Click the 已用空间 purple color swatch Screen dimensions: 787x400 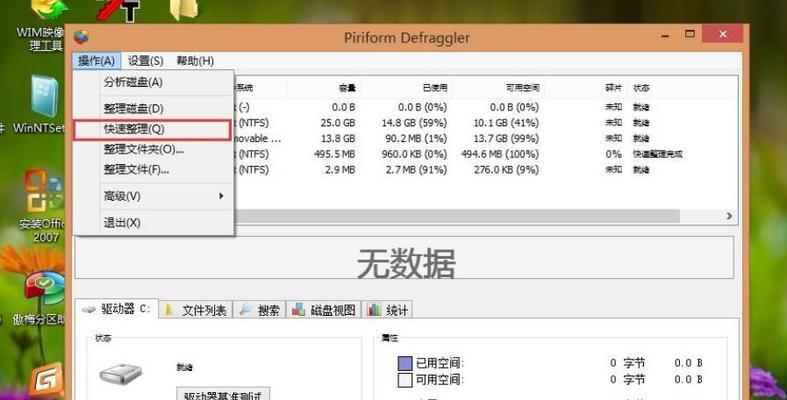pyautogui.click(x=405, y=363)
